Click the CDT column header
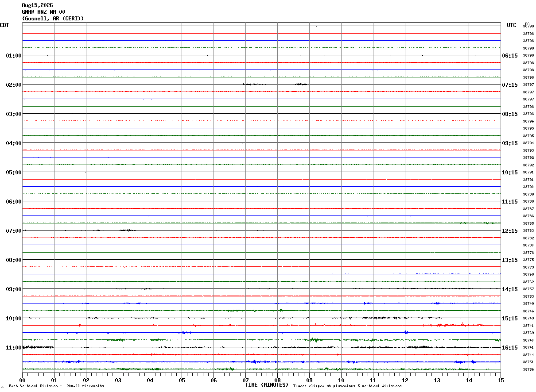536x392 pixels. (x=4, y=25)
